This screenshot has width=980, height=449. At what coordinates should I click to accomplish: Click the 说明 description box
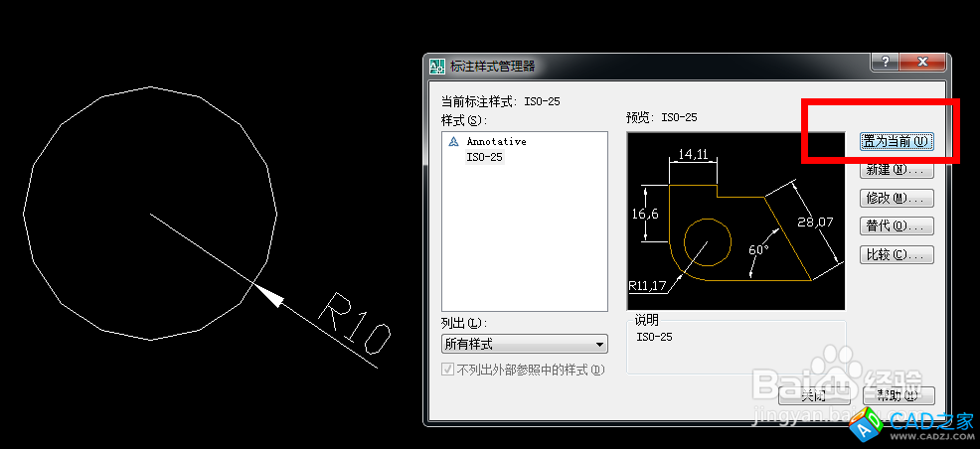735,347
